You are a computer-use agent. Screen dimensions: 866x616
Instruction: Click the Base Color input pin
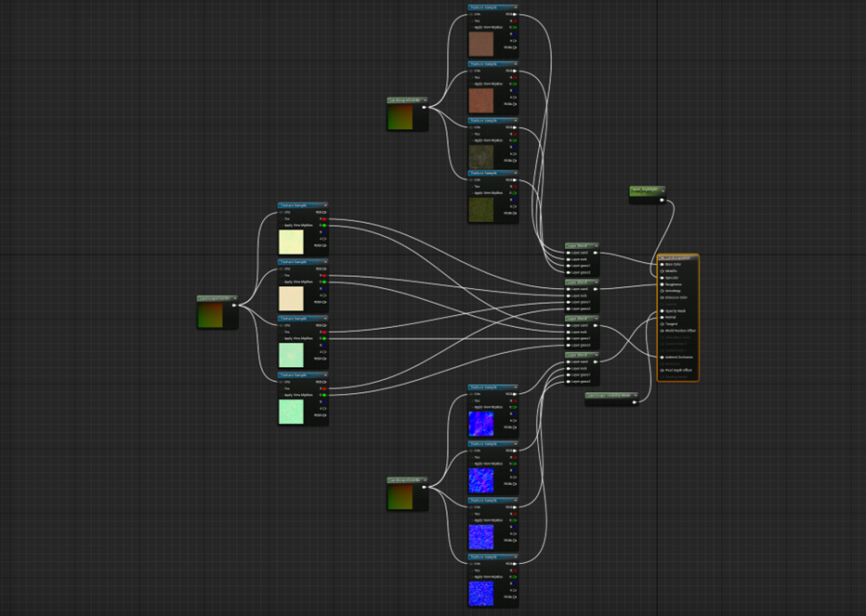pos(662,264)
